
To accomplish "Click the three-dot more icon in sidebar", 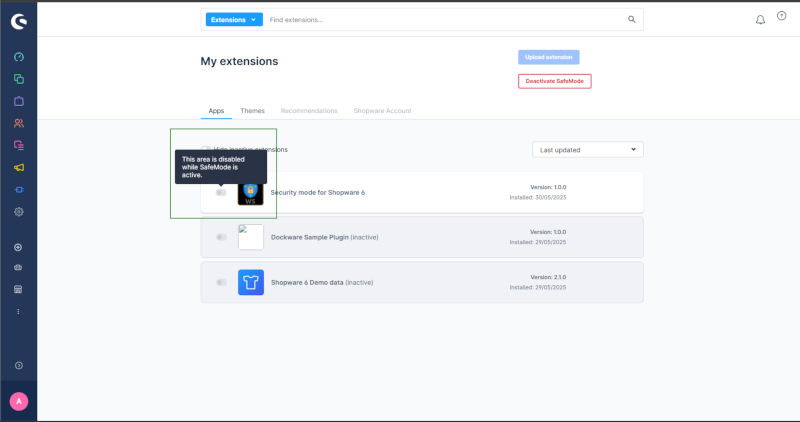I will click(18, 311).
